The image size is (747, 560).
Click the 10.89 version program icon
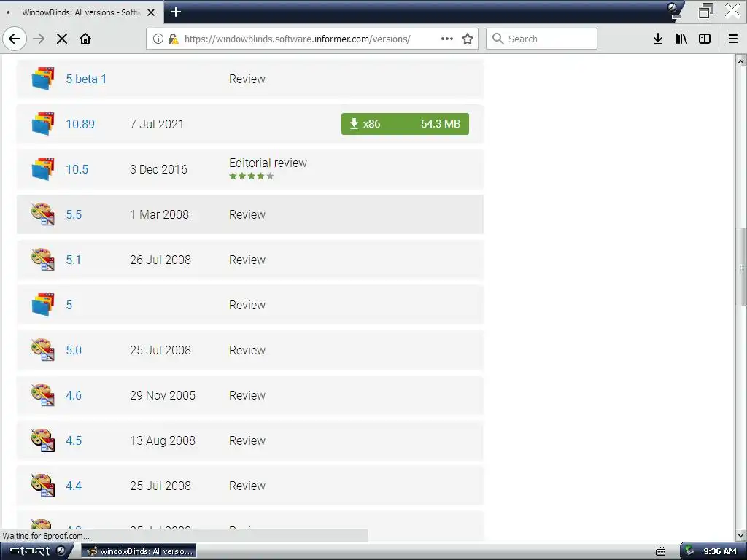point(43,124)
